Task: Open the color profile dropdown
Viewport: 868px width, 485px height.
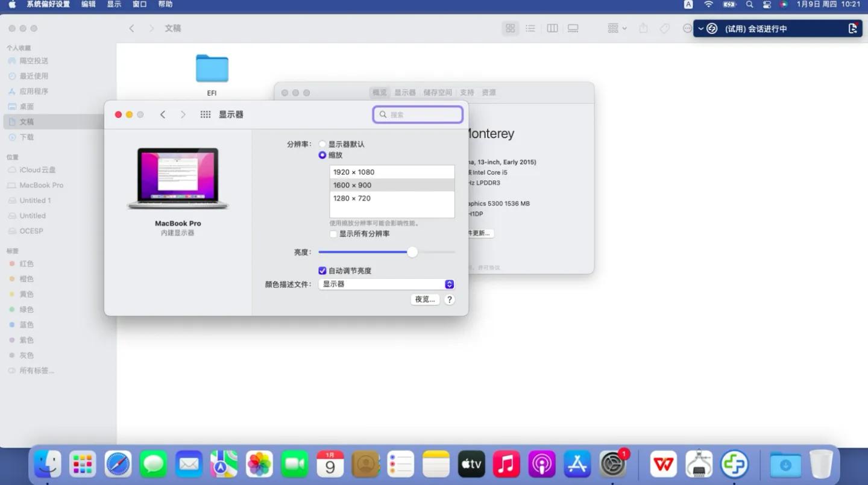Action: (x=386, y=284)
